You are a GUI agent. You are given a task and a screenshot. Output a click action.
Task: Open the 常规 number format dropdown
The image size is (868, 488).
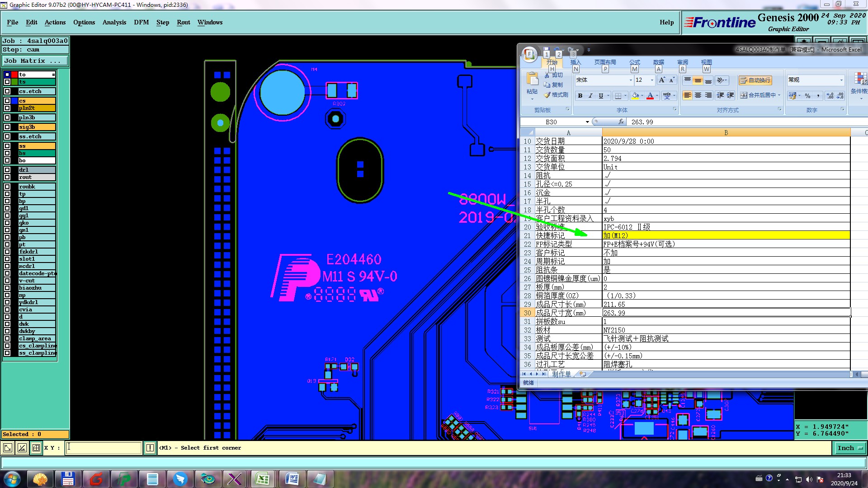841,80
